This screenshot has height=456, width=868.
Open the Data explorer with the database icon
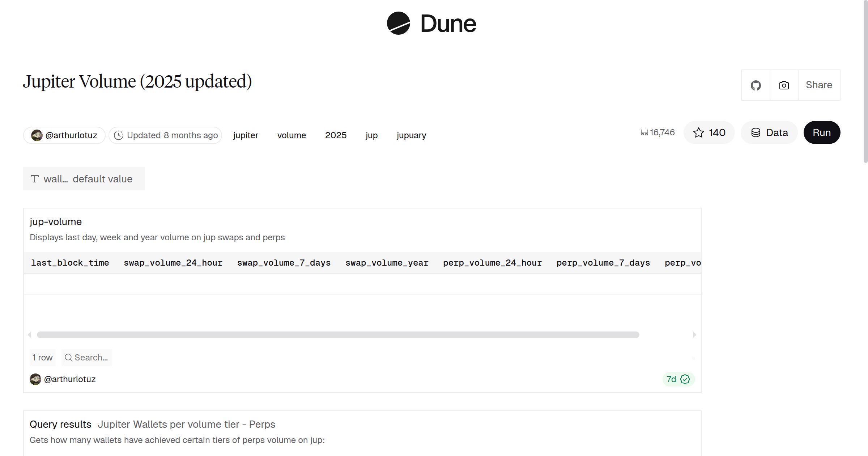[x=769, y=132]
